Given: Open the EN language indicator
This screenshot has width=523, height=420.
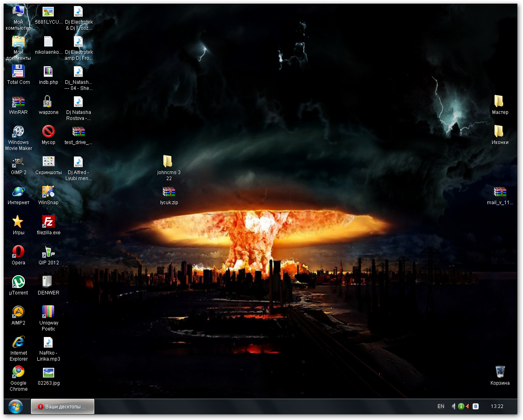Looking at the screenshot, I should click(441, 406).
